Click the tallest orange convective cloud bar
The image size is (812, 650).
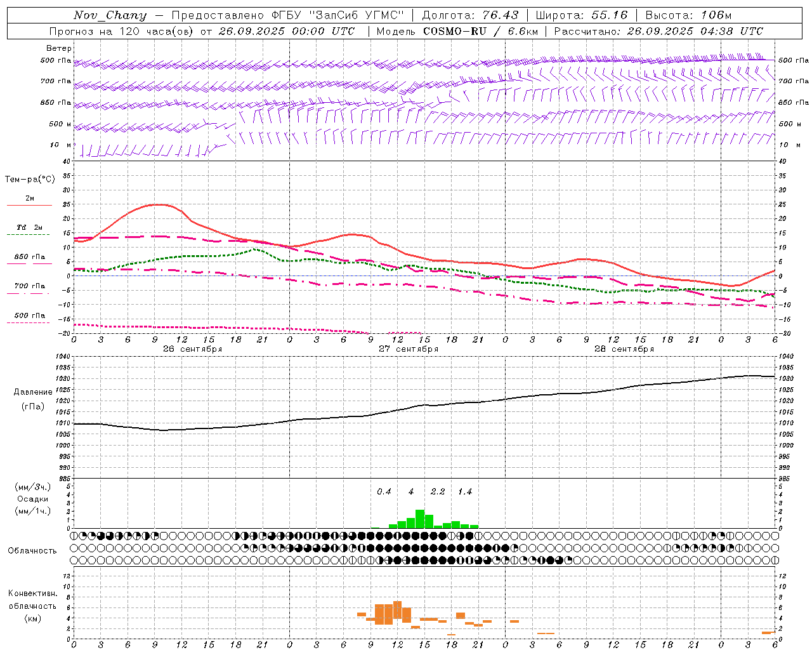(x=398, y=610)
